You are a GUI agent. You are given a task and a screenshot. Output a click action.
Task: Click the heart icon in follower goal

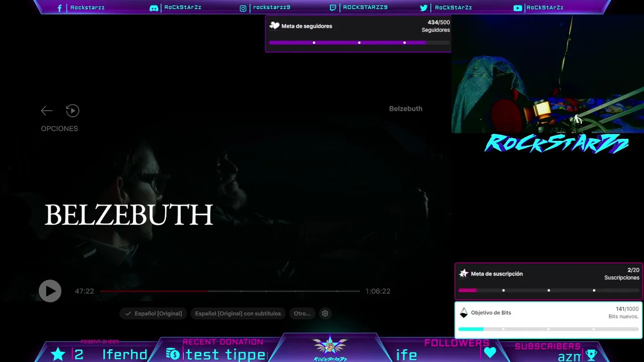click(274, 26)
